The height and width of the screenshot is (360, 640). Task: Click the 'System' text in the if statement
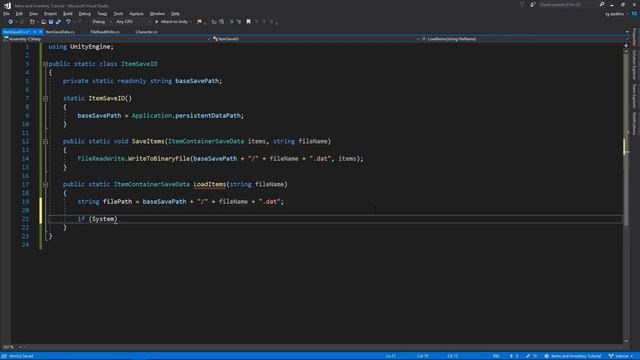[103, 219]
